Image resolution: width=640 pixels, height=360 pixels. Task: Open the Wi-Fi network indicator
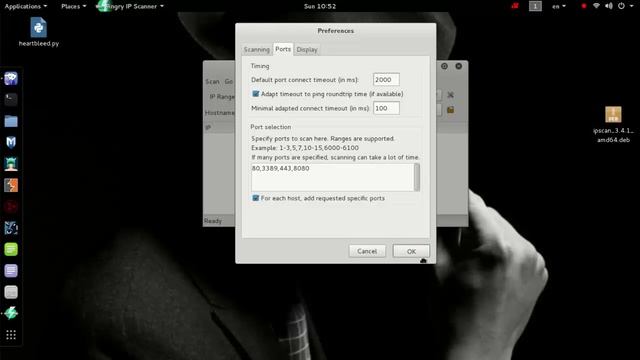pos(596,6)
